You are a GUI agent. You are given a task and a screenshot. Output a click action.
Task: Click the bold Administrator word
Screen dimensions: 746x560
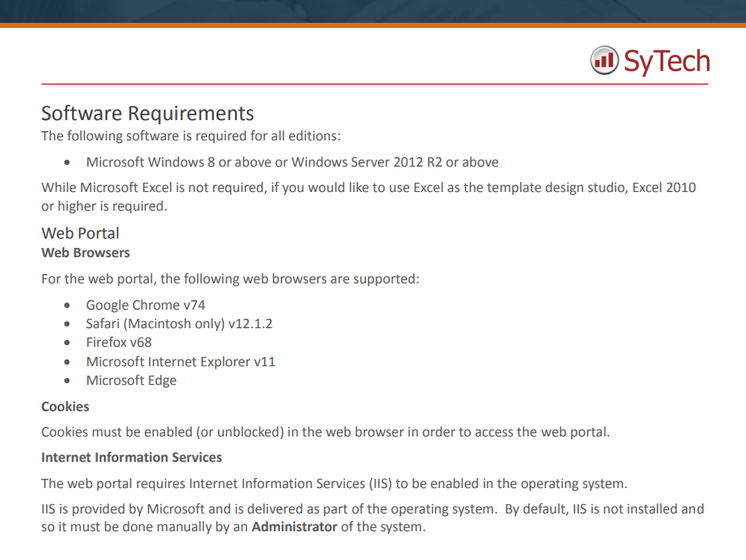(294, 527)
